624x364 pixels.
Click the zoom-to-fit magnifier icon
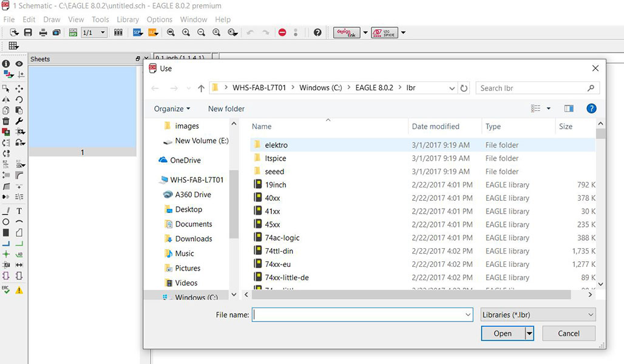[171, 33]
